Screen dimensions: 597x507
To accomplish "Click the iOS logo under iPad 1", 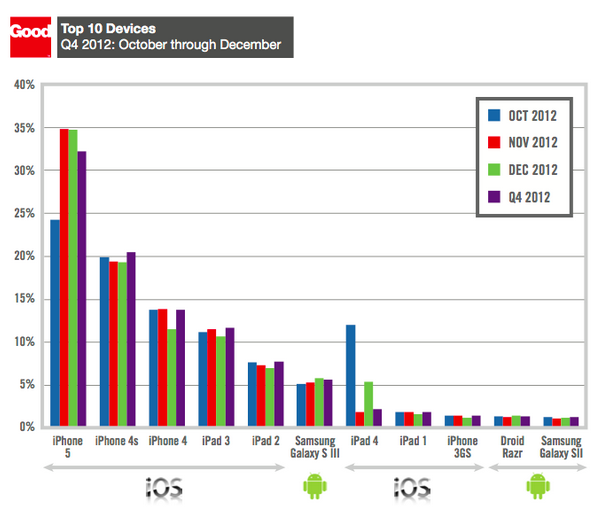I will click(x=412, y=488).
